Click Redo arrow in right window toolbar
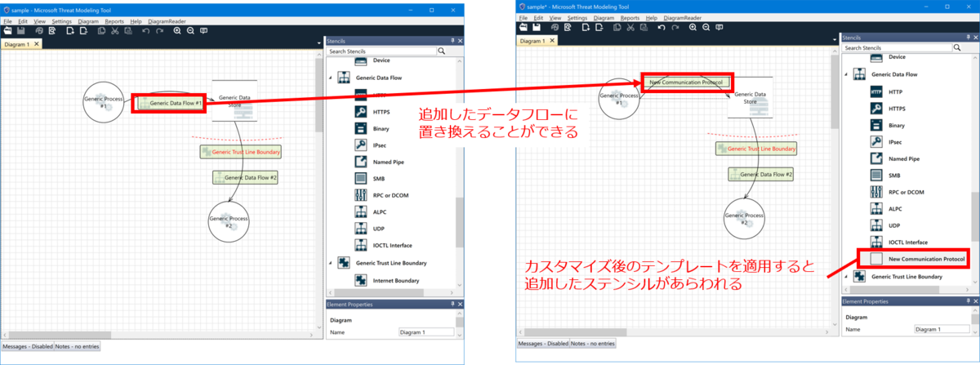 [674, 27]
